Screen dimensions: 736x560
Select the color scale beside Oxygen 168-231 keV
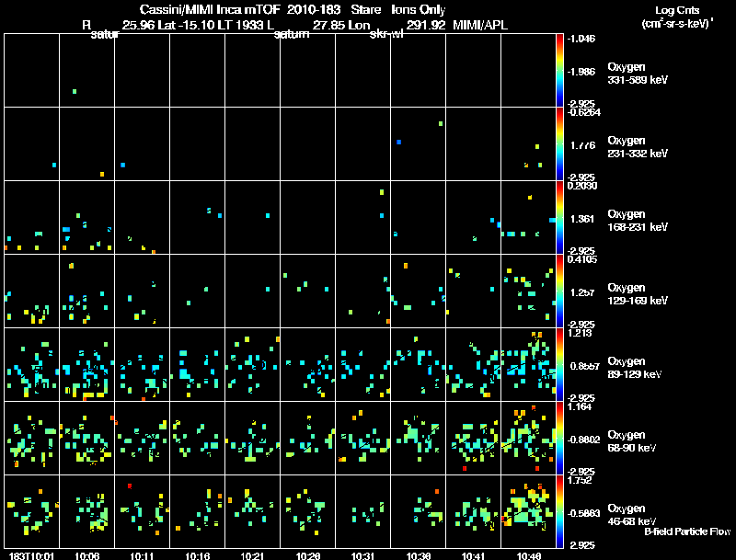coord(562,217)
